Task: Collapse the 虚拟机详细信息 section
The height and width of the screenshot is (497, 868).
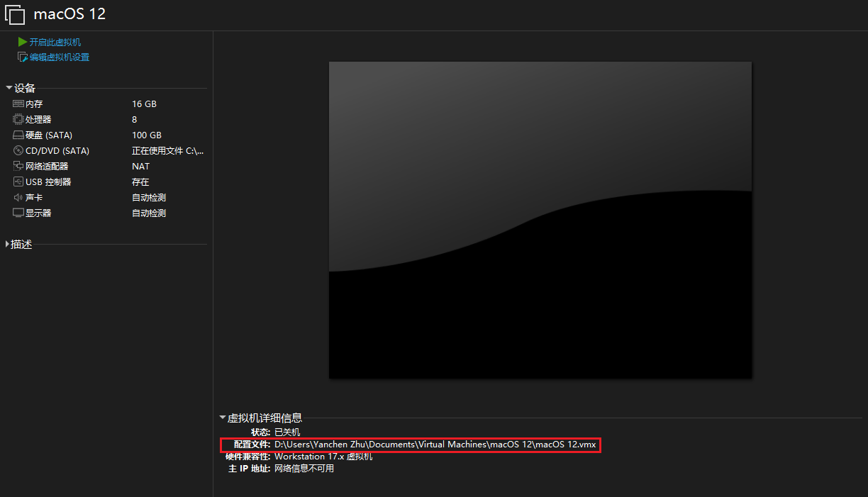Action: click(223, 418)
